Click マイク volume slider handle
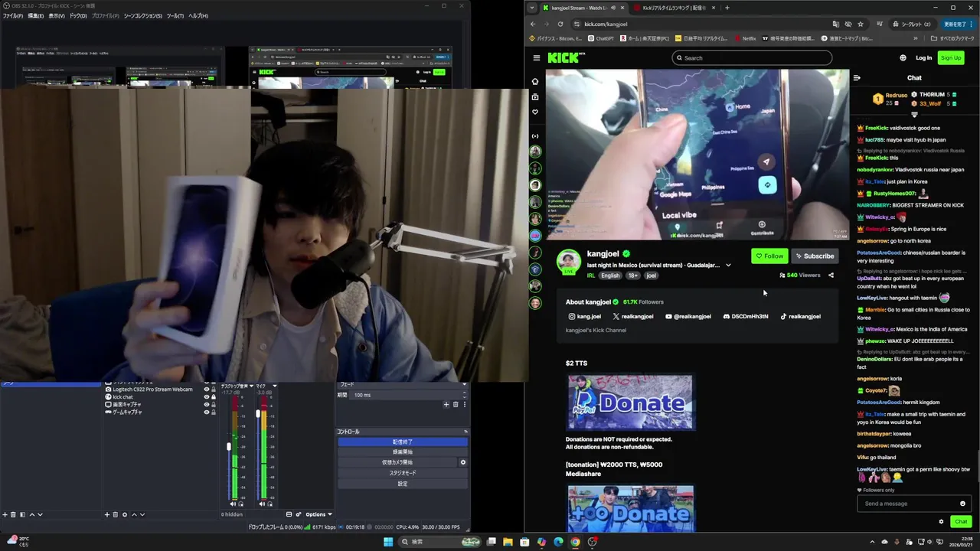Screen dimensions: 980x551 click(258, 413)
